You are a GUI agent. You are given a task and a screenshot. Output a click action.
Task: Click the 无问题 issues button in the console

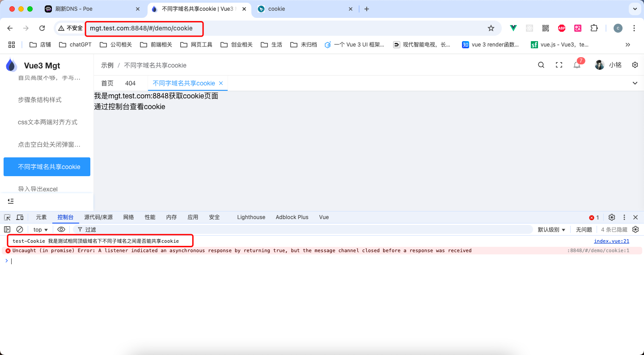tap(584, 229)
